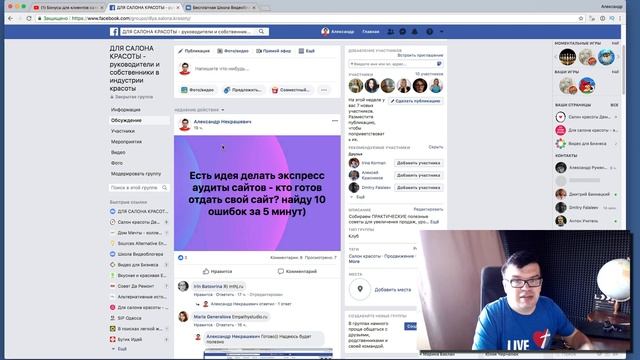
Task: Open Видео in the group menu
Action: point(118,152)
